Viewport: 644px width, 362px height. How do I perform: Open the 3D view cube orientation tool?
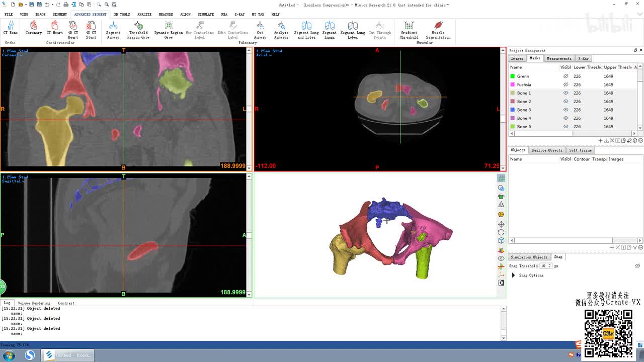click(x=501, y=241)
